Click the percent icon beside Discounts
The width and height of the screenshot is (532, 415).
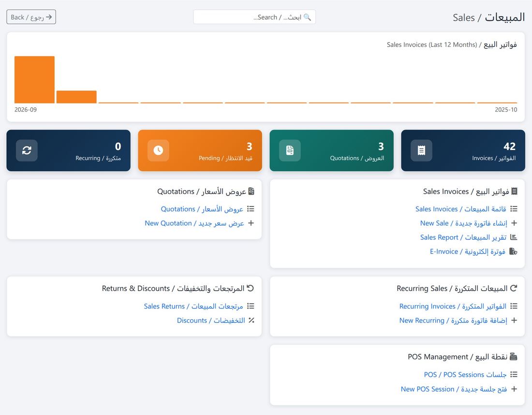[251, 320]
